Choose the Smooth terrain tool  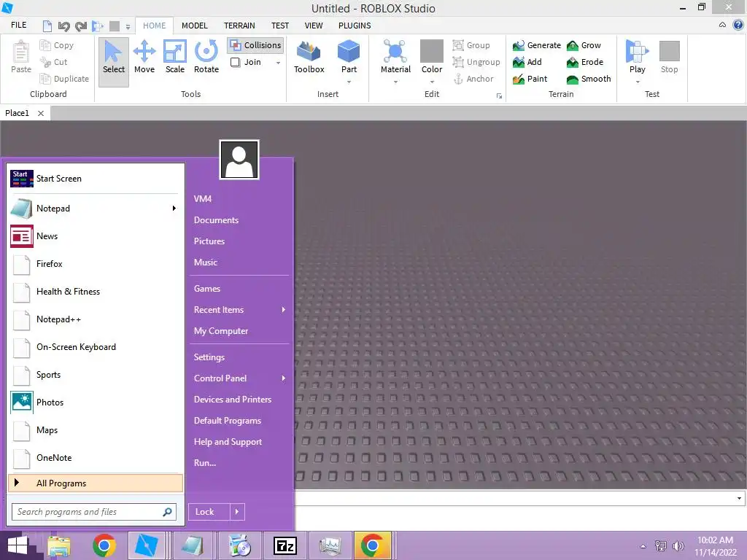[x=589, y=79]
